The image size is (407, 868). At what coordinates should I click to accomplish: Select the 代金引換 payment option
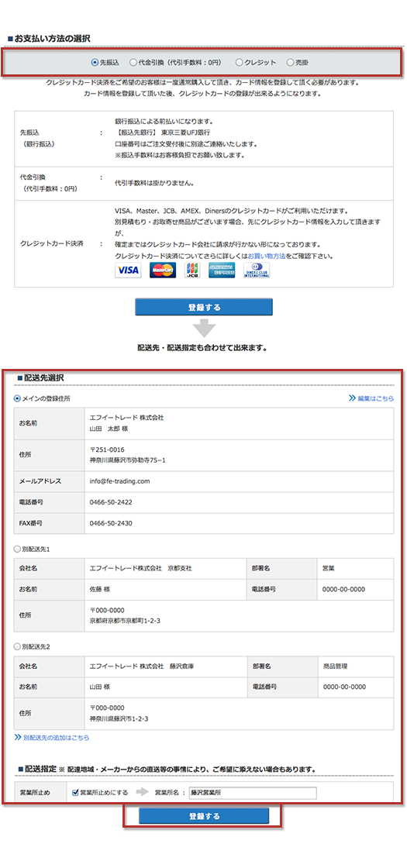133,63
